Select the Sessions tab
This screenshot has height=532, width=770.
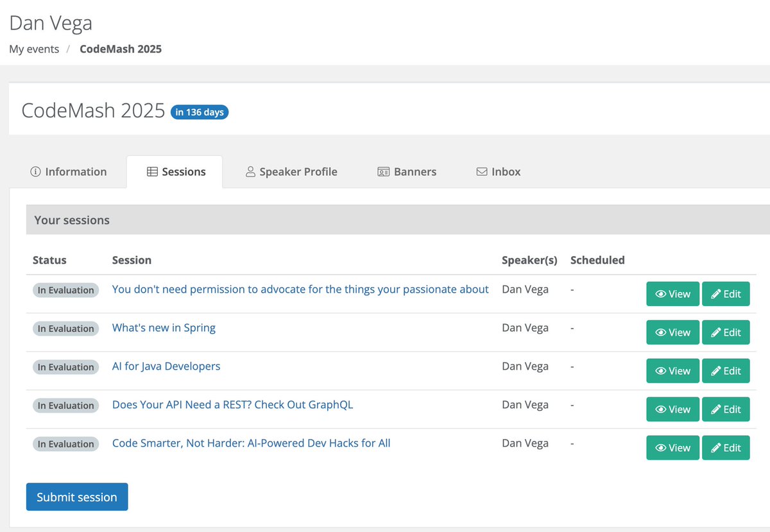[x=175, y=171]
